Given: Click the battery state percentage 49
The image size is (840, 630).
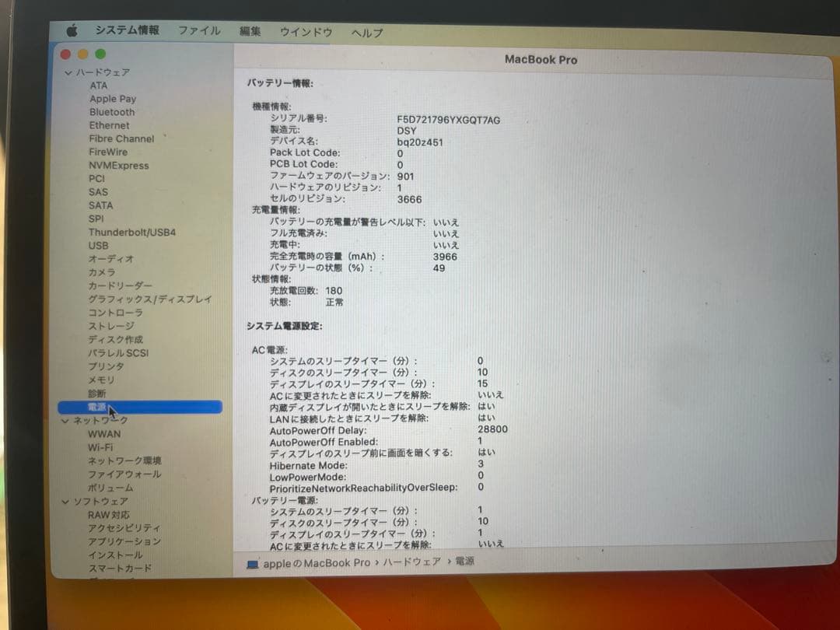Looking at the screenshot, I should tap(439, 268).
